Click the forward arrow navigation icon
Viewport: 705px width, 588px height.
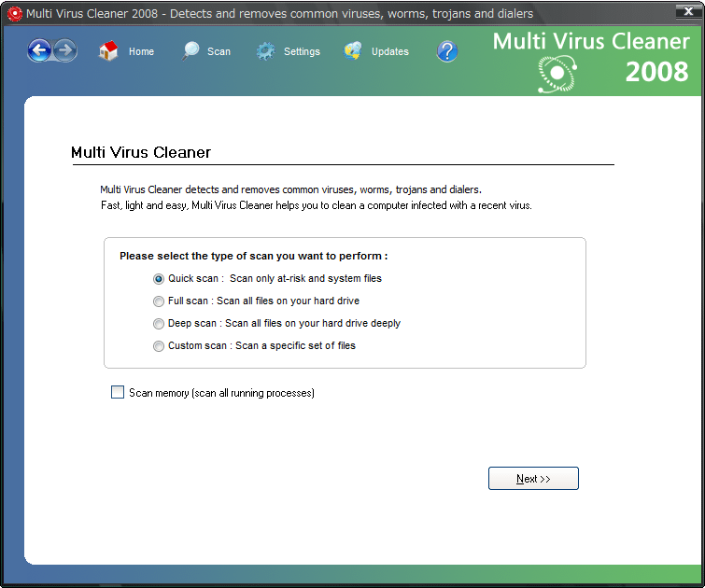point(65,50)
